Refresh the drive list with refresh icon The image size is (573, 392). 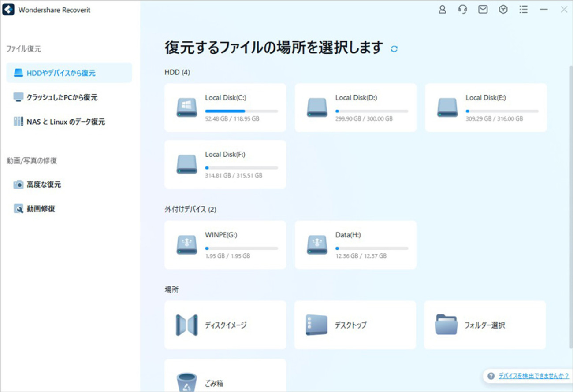(x=394, y=49)
